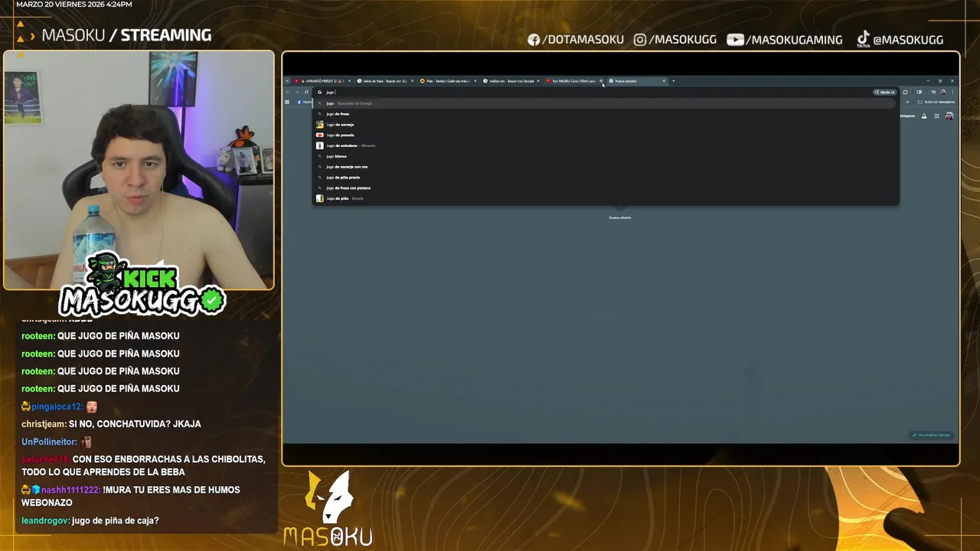Screen dimensions: 980x551
Task: Click chat message jugo de piña de caja?
Action: coord(116,520)
